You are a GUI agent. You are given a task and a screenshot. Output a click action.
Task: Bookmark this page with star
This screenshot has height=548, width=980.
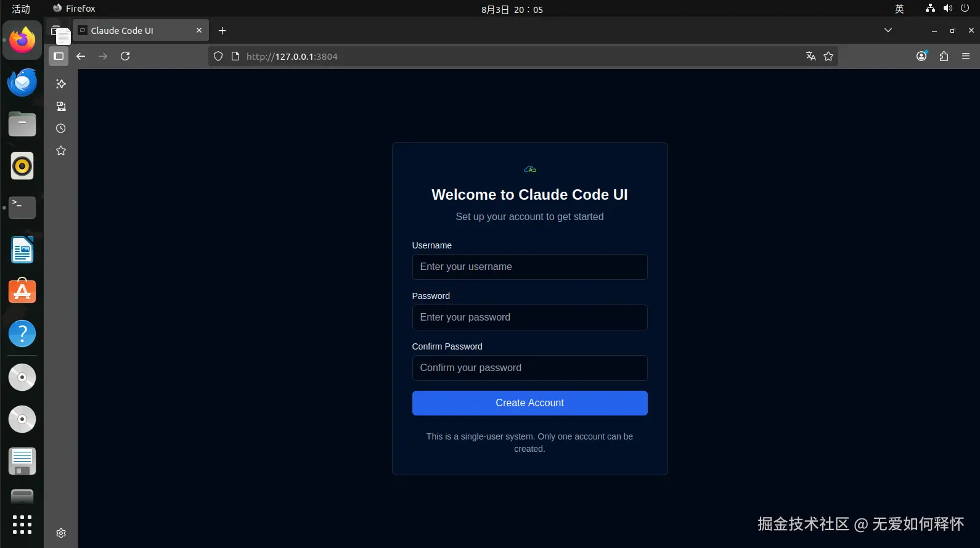[x=828, y=56]
